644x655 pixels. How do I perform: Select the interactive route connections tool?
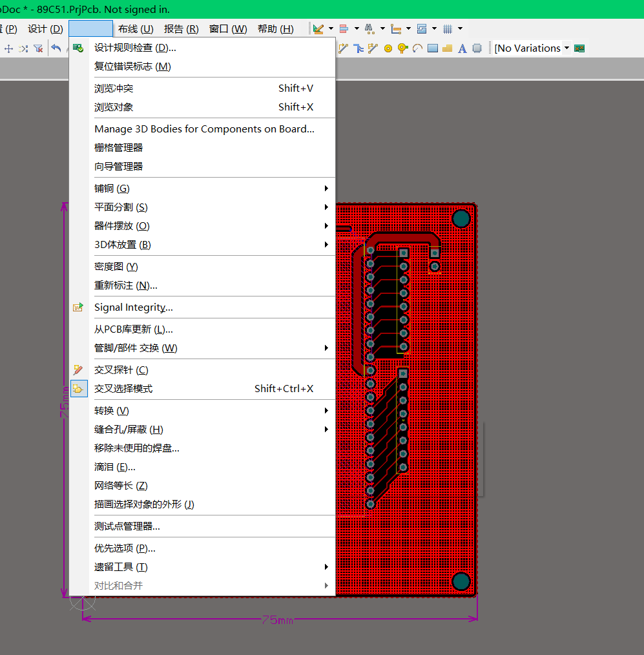pyautogui.click(x=343, y=48)
